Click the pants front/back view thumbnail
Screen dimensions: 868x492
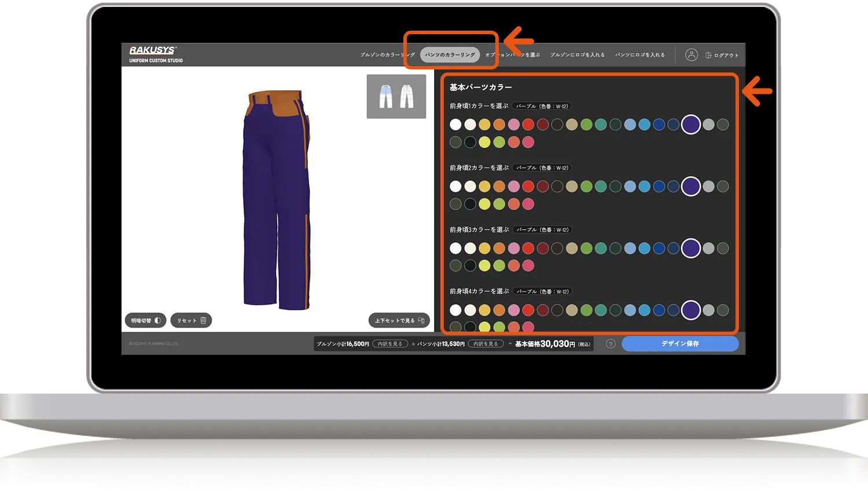(x=396, y=96)
